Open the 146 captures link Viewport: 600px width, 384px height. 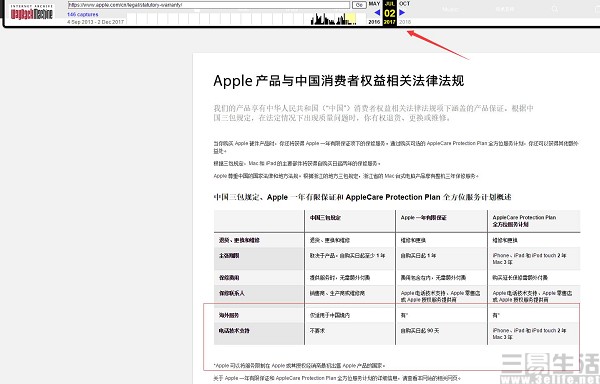[x=83, y=15]
